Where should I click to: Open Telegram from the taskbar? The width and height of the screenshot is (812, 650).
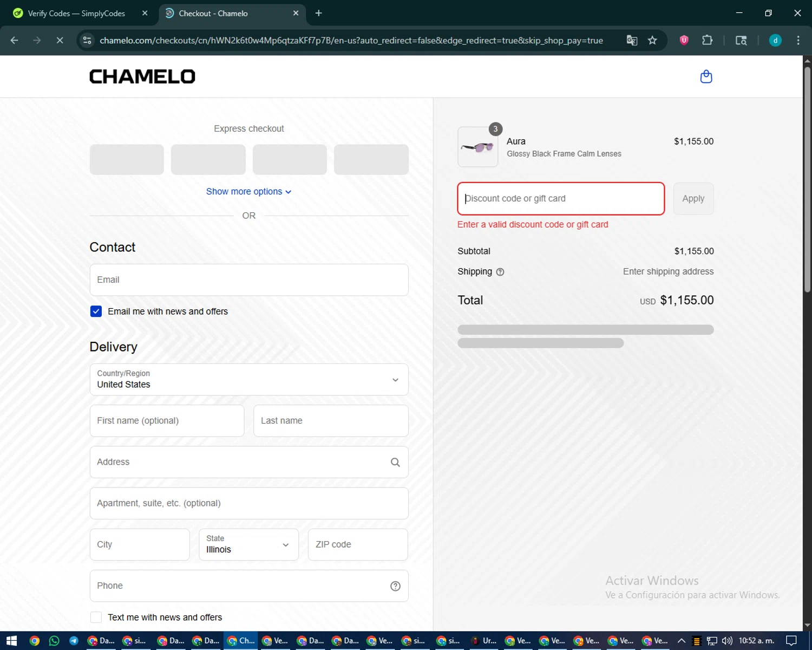[x=74, y=641]
